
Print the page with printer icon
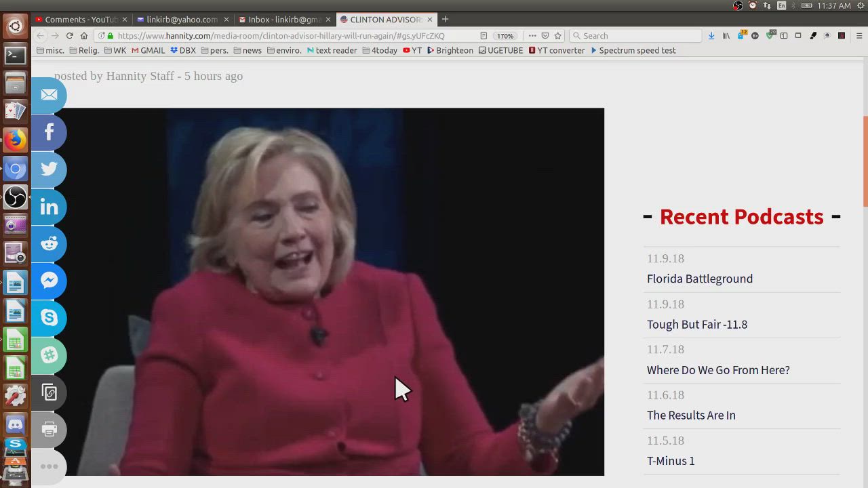(x=49, y=430)
